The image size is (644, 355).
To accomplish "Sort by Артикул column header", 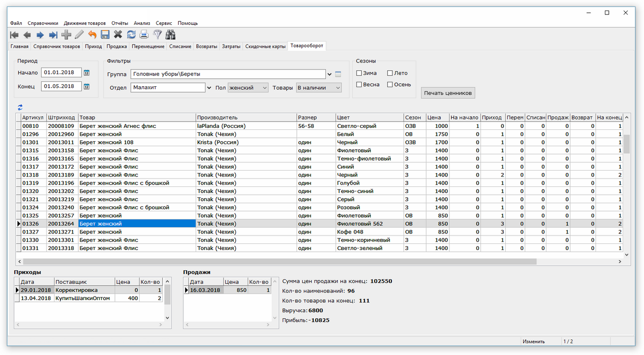I will pyautogui.click(x=33, y=118).
